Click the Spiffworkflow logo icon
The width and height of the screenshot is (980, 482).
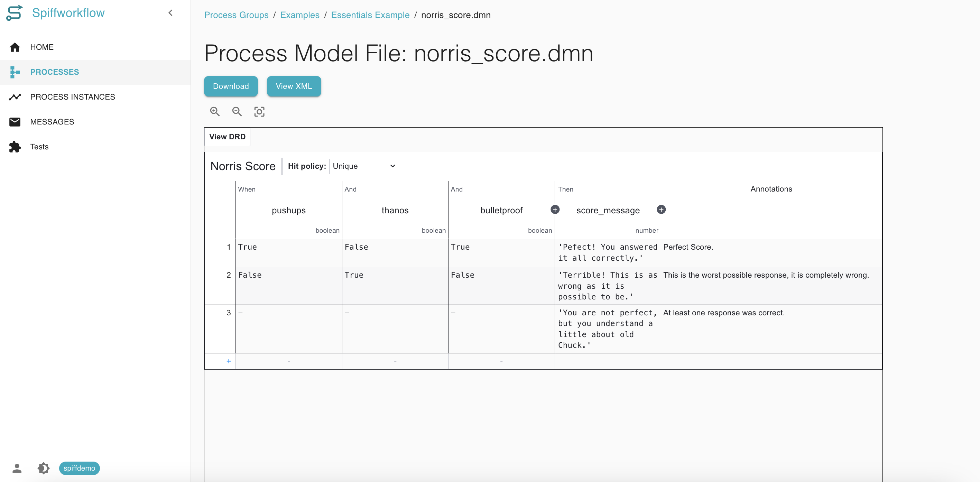click(15, 12)
